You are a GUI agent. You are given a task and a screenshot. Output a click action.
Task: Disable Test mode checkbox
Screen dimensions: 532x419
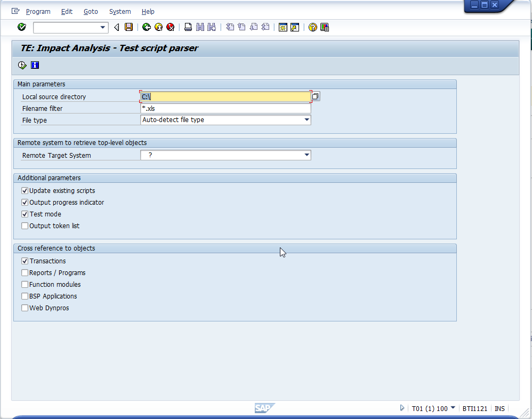[25, 214]
